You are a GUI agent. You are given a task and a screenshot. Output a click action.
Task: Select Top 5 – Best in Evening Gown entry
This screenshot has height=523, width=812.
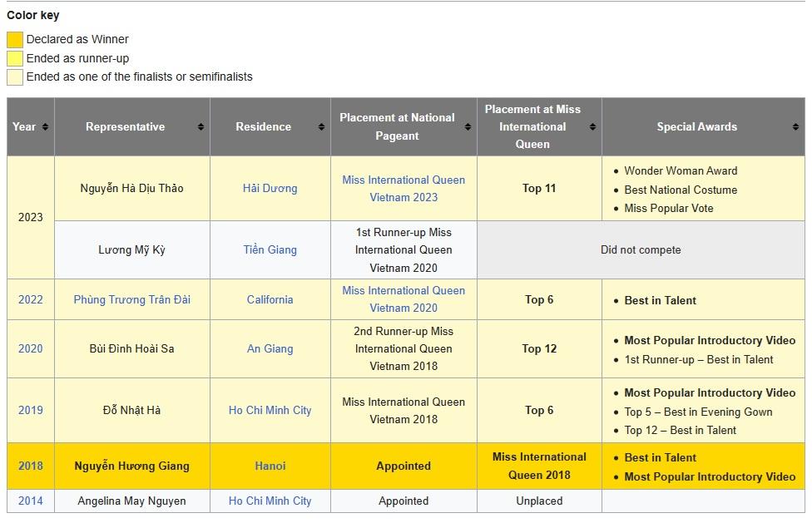(698, 412)
